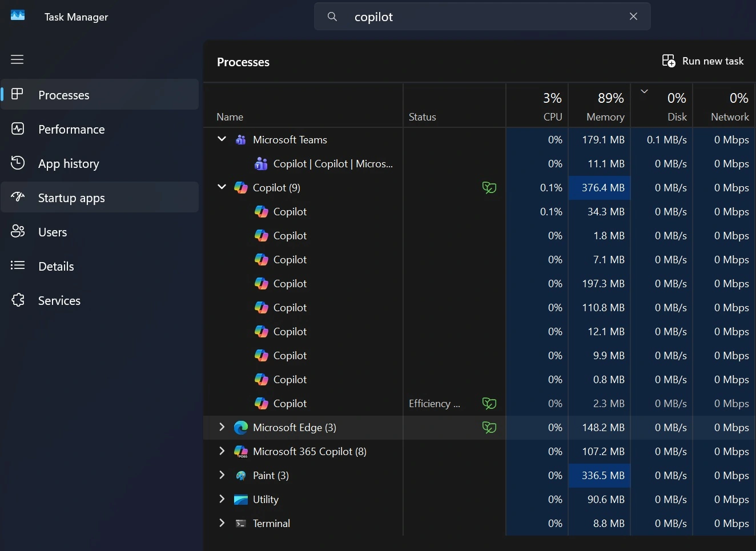This screenshot has width=756, height=551.
Task: Open the navigation hamburger menu
Action: tap(17, 59)
